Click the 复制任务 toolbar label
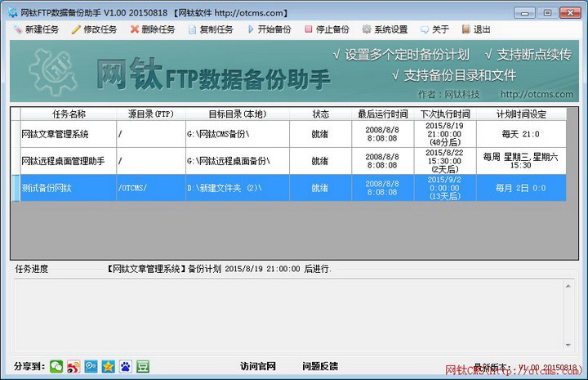The height and width of the screenshot is (380, 588). 216,29
